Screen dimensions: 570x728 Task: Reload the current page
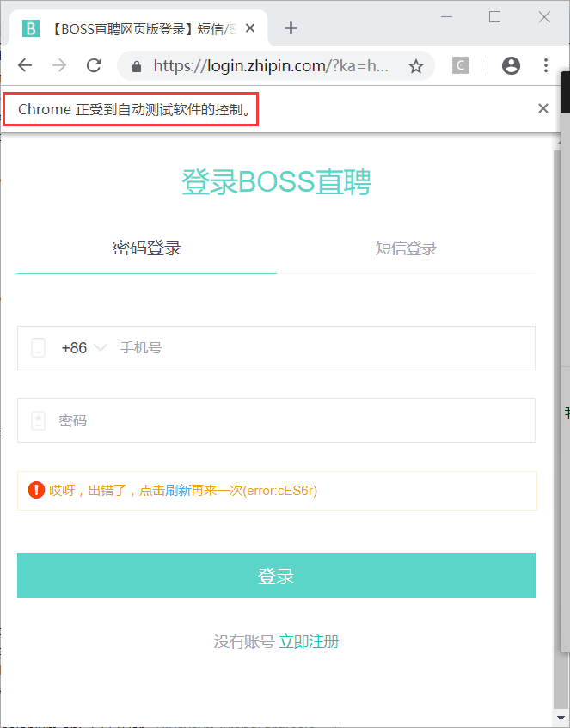click(95, 65)
